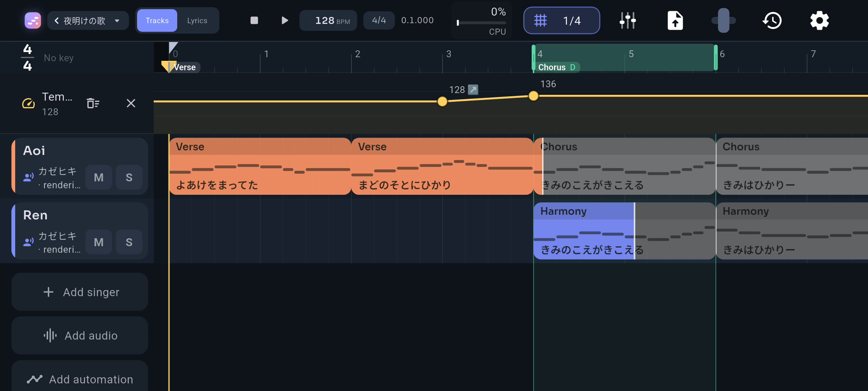Image resolution: width=868 pixels, height=391 pixels.
Task: Click the tempo gauge icon
Action: tap(29, 104)
